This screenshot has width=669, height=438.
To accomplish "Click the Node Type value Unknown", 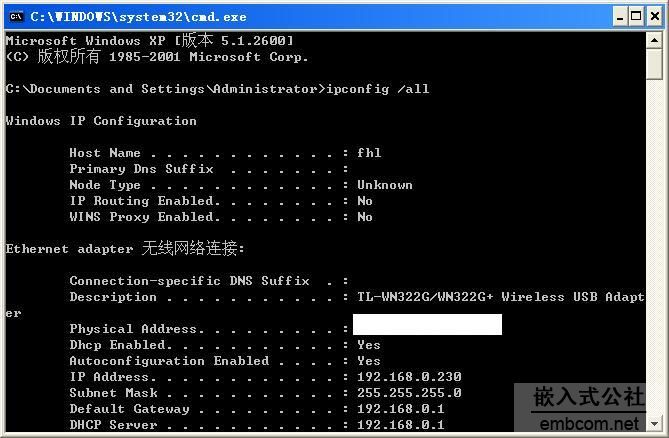I will coord(385,185).
